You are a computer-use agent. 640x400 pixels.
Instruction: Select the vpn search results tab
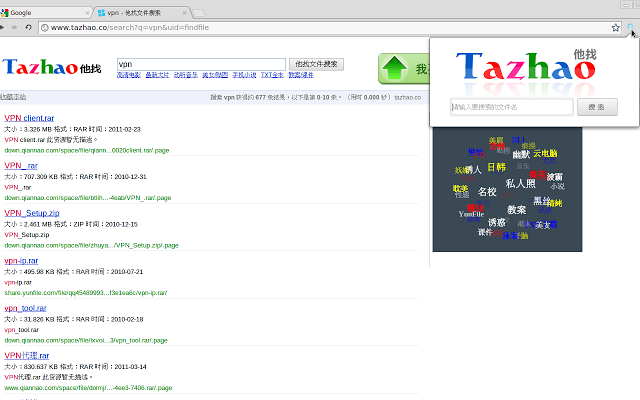(x=142, y=13)
